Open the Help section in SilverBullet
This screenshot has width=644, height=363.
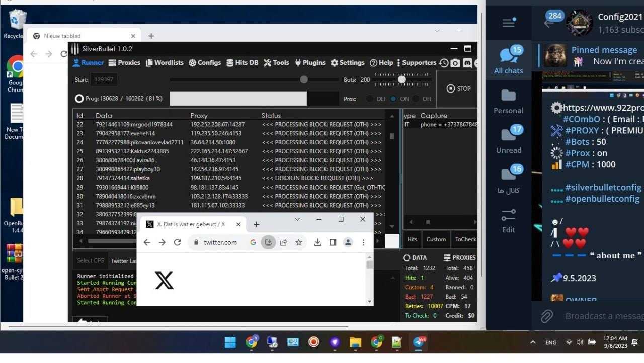381,63
